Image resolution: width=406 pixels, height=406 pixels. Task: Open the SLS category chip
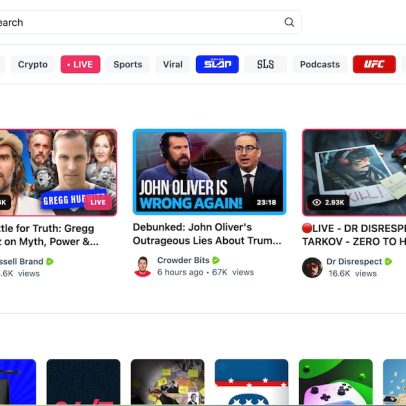[265, 64]
